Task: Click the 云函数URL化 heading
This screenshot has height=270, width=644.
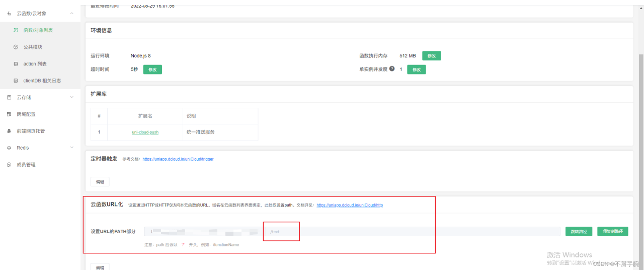Action: point(107,205)
